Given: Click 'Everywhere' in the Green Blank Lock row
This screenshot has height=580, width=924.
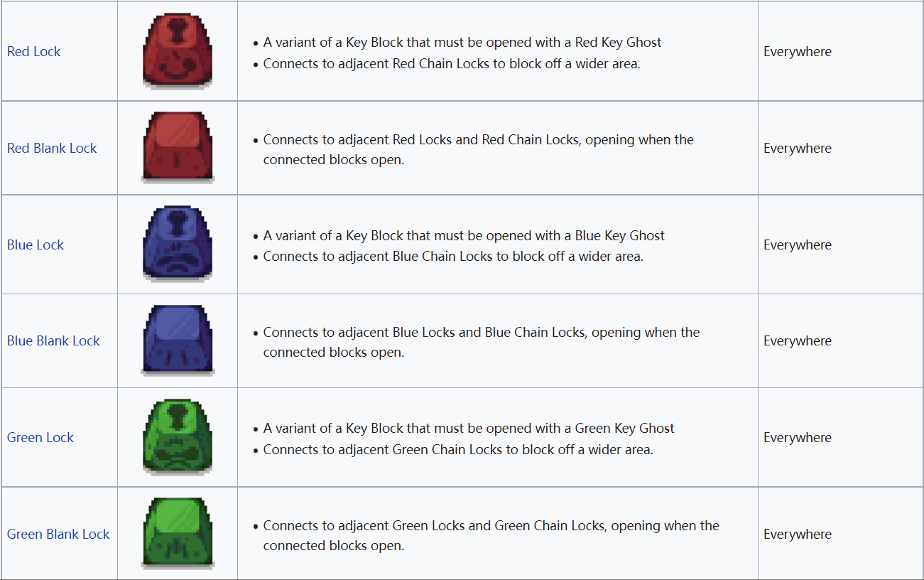Looking at the screenshot, I should pos(798,534).
